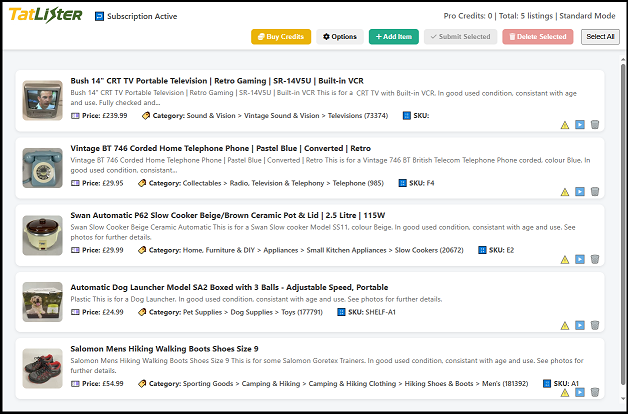Click warning triangle on Vintage BT 746 Telephone listing
This screenshot has height=414, width=628.
coord(565,192)
